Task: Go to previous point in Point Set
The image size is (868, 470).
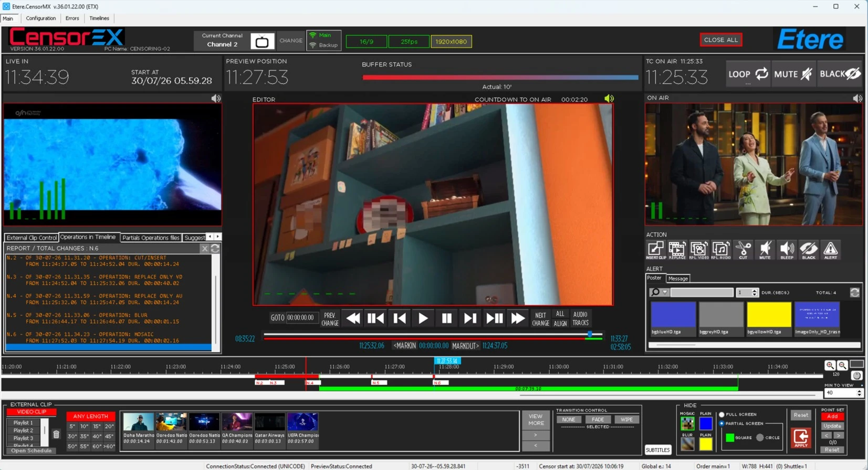Action: [827, 435]
